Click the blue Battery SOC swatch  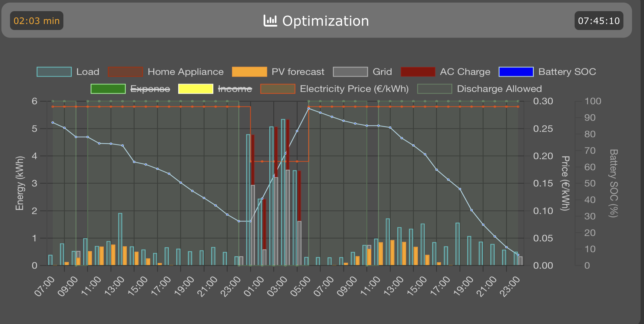click(516, 72)
